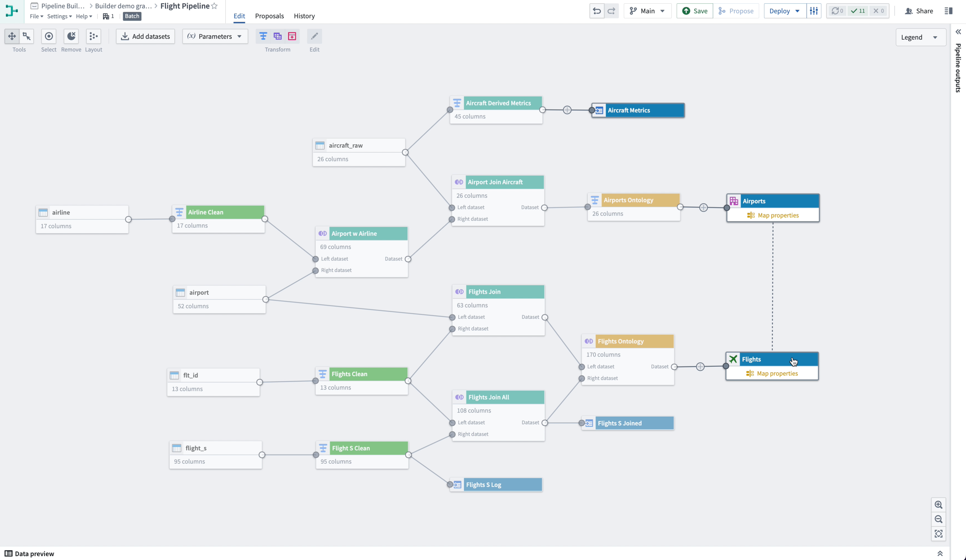Activate the Select tool

(x=49, y=36)
